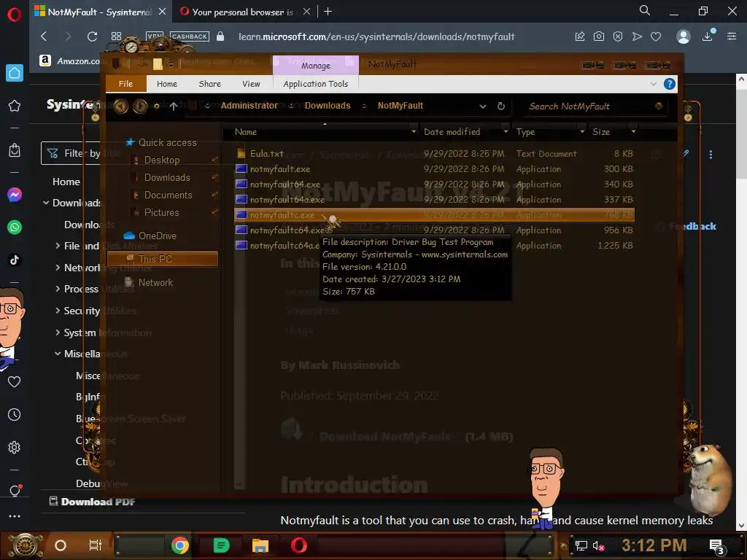Open lightbulb tips icon in Opera sidebar
The width and height of the screenshot is (747, 560).
pos(15,491)
